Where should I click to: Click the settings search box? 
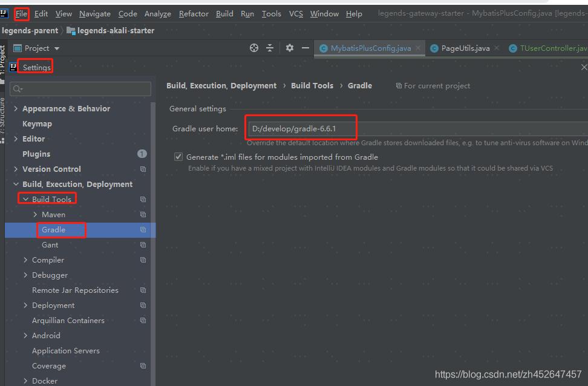pos(81,89)
